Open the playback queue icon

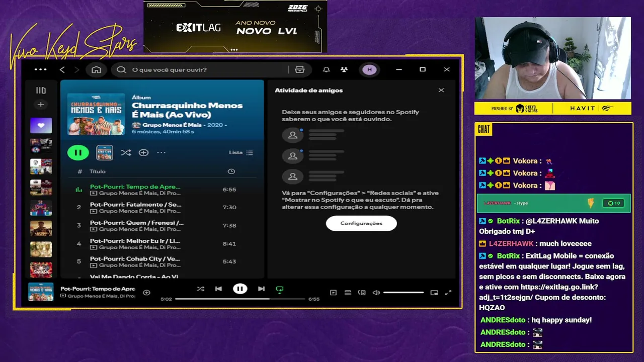coord(348,293)
